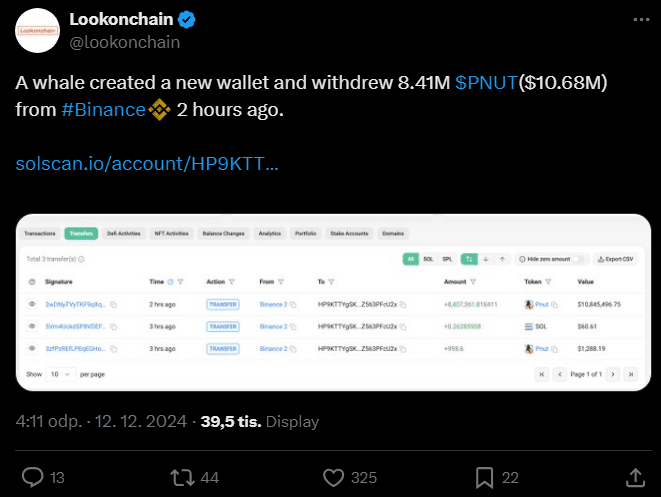Image resolution: width=661 pixels, height=497 pixels.
Task: Open the three-dot more options menu
Action: point(640,20)
